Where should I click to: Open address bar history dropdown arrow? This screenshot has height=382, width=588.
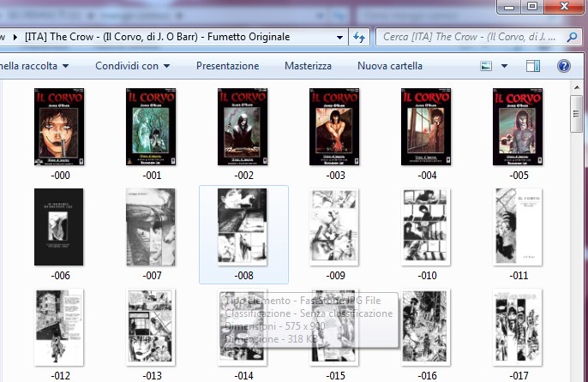[339, 38]
